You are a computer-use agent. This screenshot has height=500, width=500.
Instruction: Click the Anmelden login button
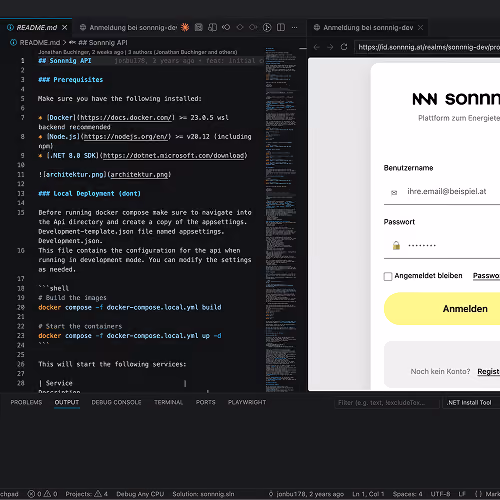[442, 309]
